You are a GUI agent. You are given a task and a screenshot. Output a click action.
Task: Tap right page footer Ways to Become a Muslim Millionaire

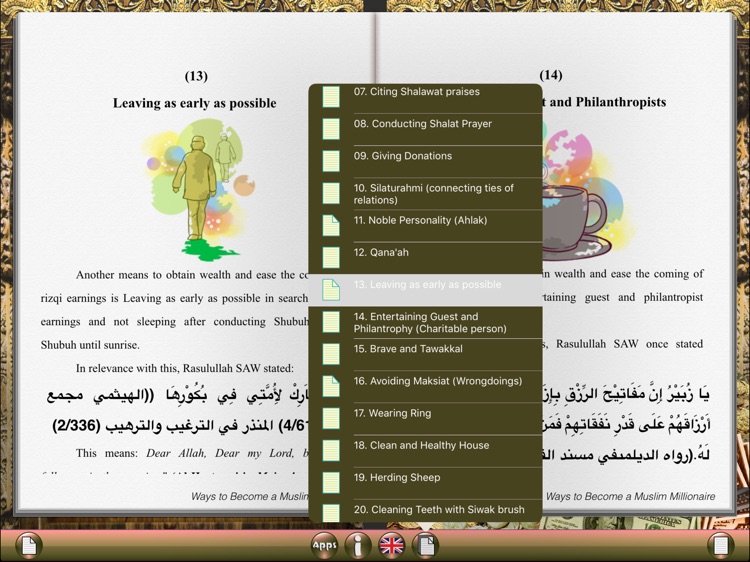click(630, 496)
